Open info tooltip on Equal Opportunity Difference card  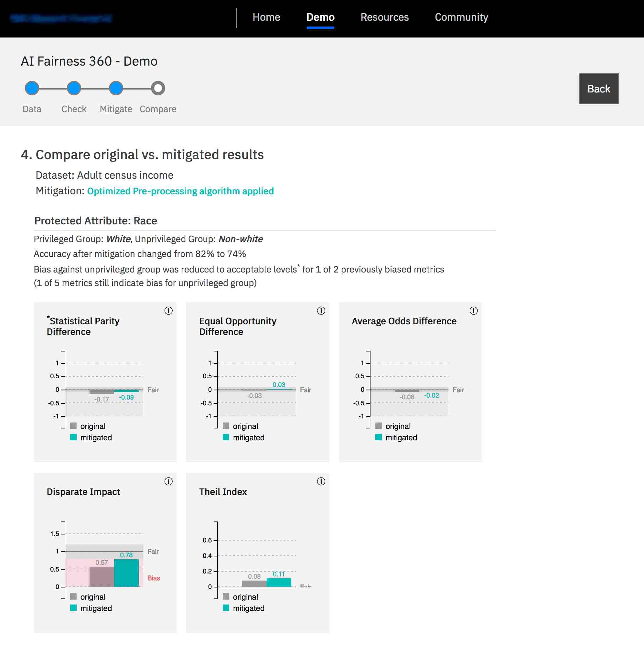pyautogui.click(x=321, y=310)
